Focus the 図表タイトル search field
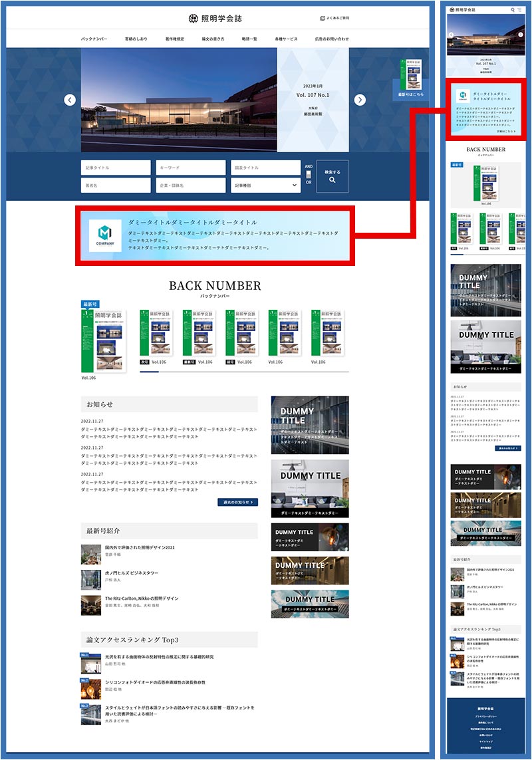 click(265, 168)
